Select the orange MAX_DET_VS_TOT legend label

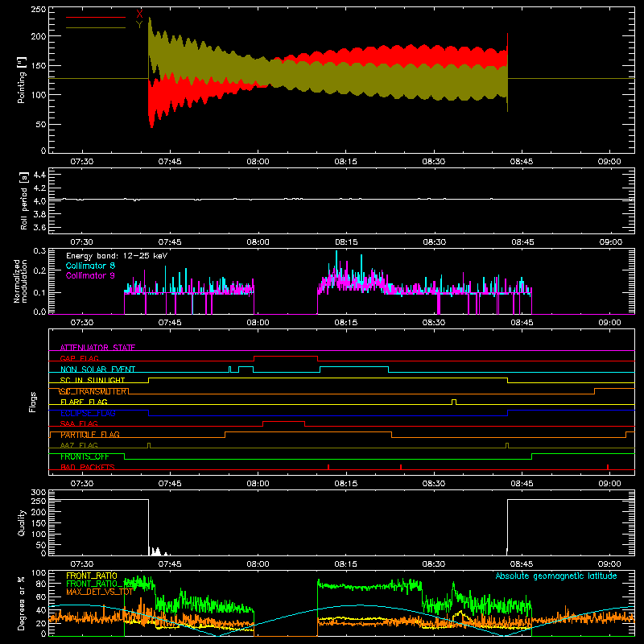(x=100, y=592)
